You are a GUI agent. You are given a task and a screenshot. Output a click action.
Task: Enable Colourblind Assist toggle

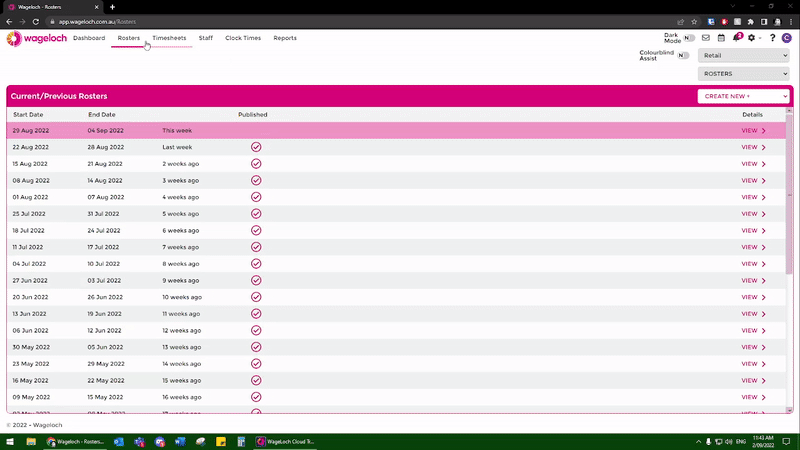click(684, 55)
